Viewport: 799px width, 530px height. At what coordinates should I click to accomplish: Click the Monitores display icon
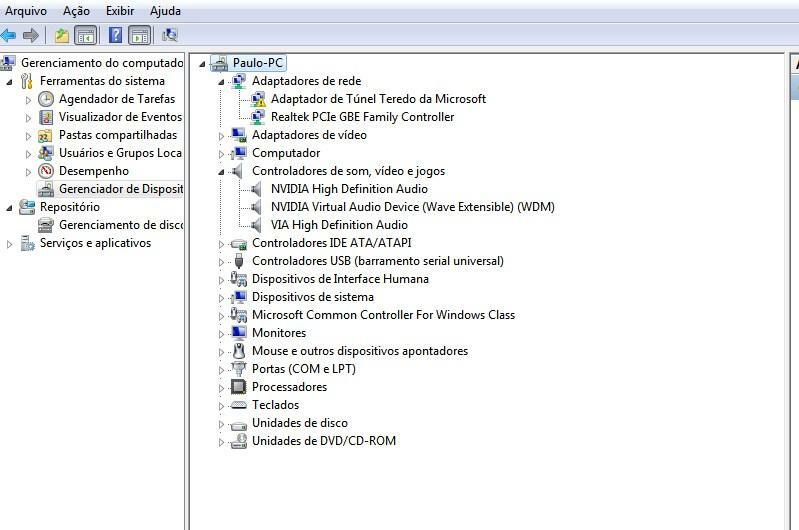point(238,333)
